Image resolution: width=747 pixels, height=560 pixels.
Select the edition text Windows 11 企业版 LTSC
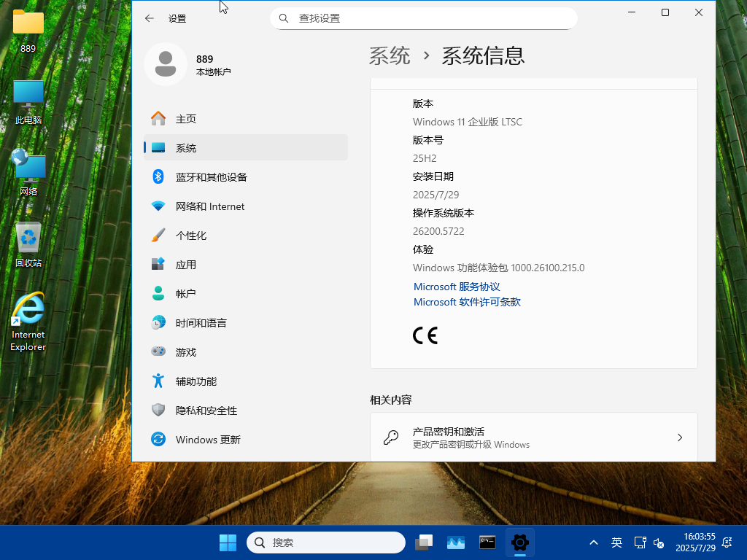(x=468, y=122)
